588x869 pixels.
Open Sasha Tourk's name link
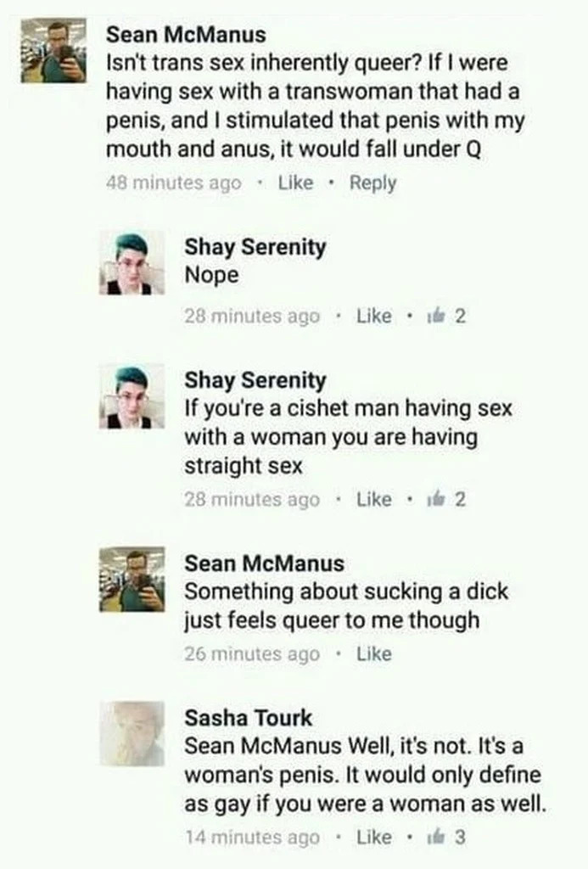point(249,718)
